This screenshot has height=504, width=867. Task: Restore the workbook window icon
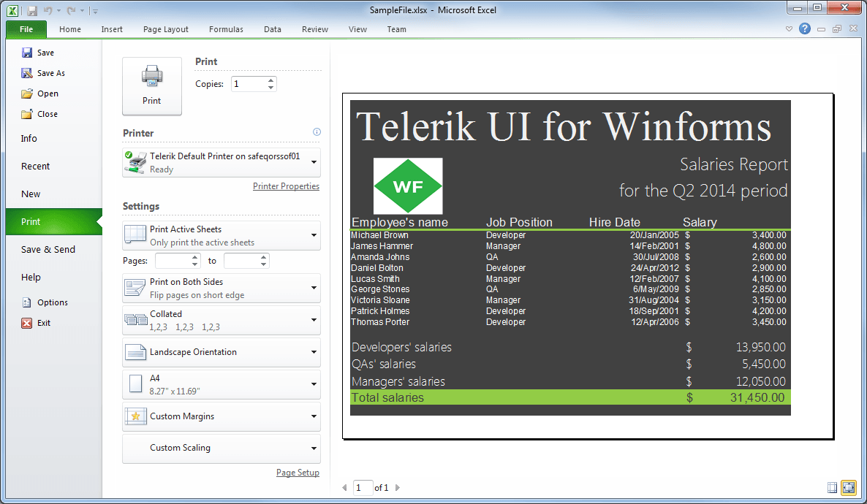(837, 29)
